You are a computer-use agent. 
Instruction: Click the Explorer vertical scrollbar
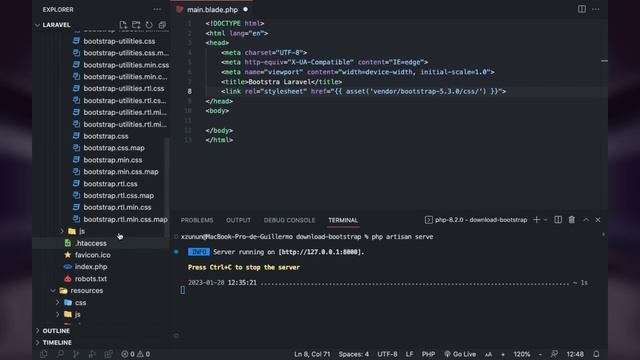pos(167,188)
